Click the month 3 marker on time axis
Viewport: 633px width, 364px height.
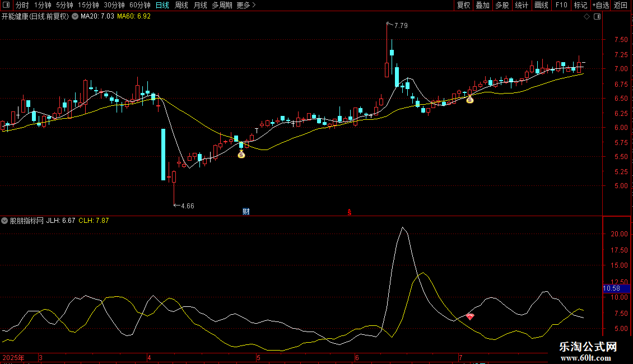[x=40, y=358]
